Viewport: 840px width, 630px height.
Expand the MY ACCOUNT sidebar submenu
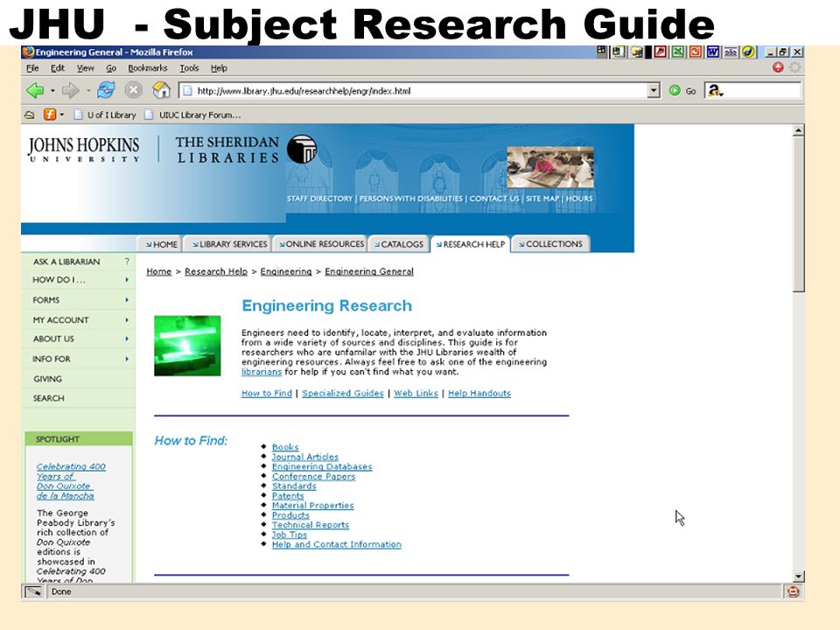[x=127, y=320]
